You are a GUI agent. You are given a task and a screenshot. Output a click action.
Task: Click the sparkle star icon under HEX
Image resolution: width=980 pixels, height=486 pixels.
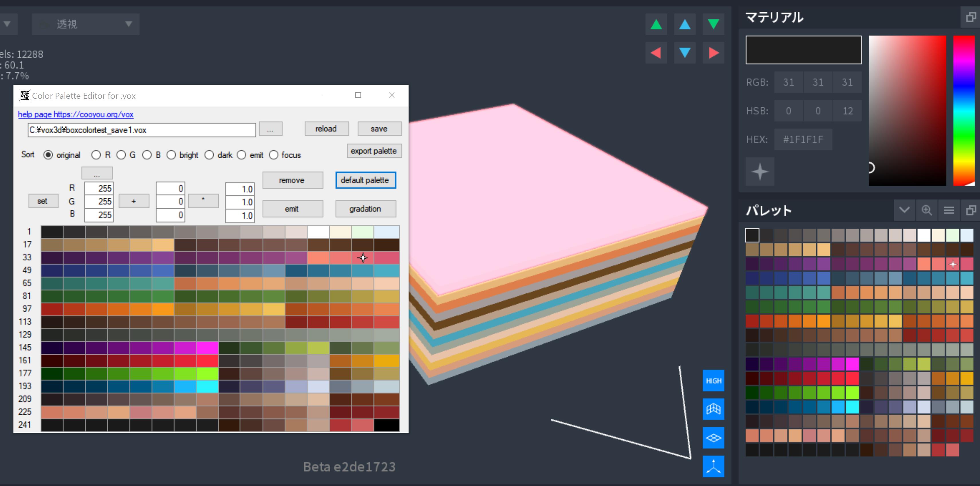[760, 171]
